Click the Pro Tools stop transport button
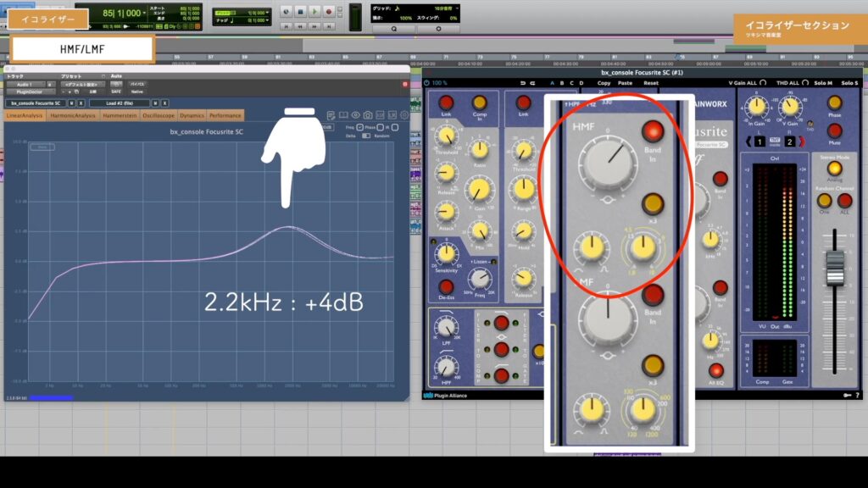The image size is (868, 488). coord(301,12)
